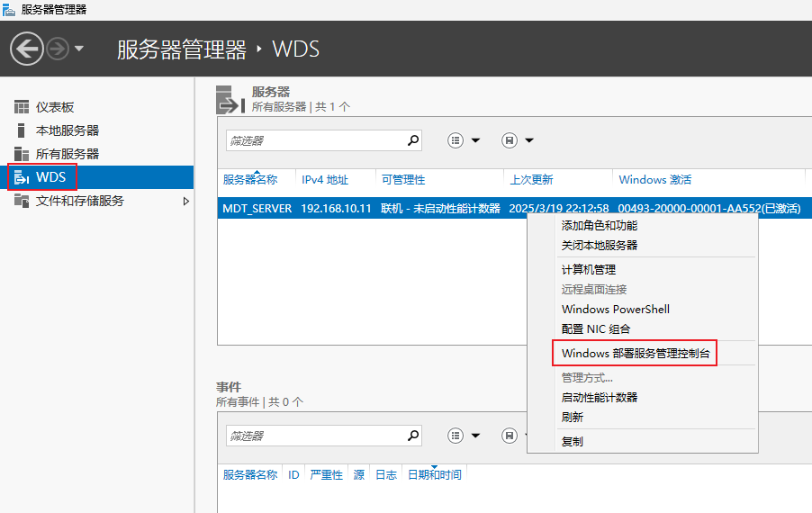Click the 本地服务器 server icon
812x513 pixels.
22,130
